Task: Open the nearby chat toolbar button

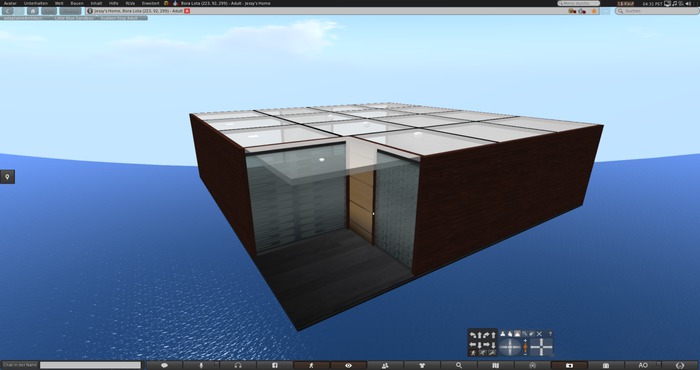Action: tap(164, 365)
